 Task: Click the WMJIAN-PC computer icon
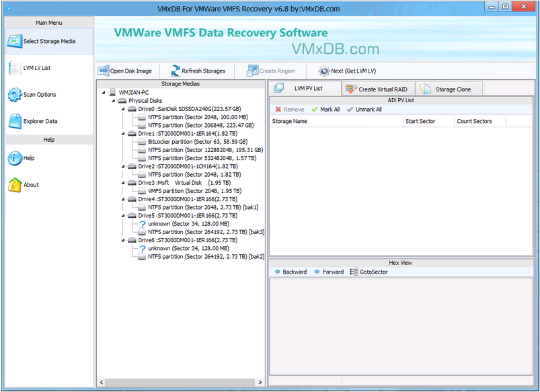[x=112, y=92]
